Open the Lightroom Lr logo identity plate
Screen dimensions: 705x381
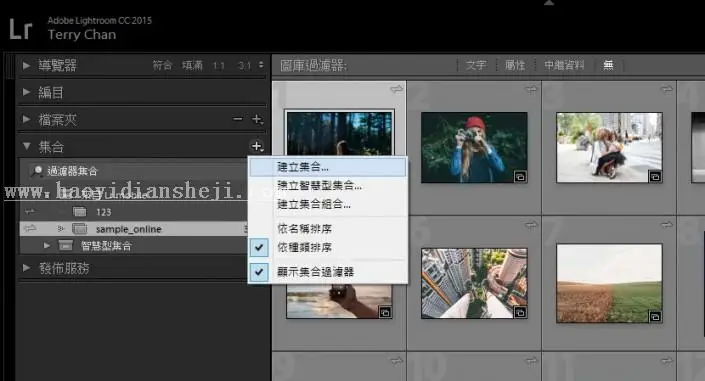(20, 29)
